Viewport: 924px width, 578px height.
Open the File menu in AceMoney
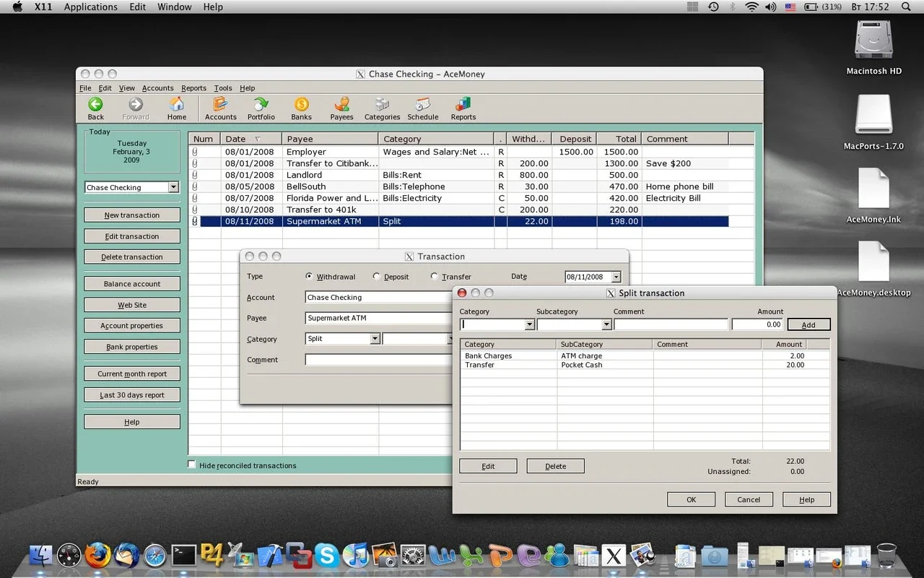pos(85,88)
